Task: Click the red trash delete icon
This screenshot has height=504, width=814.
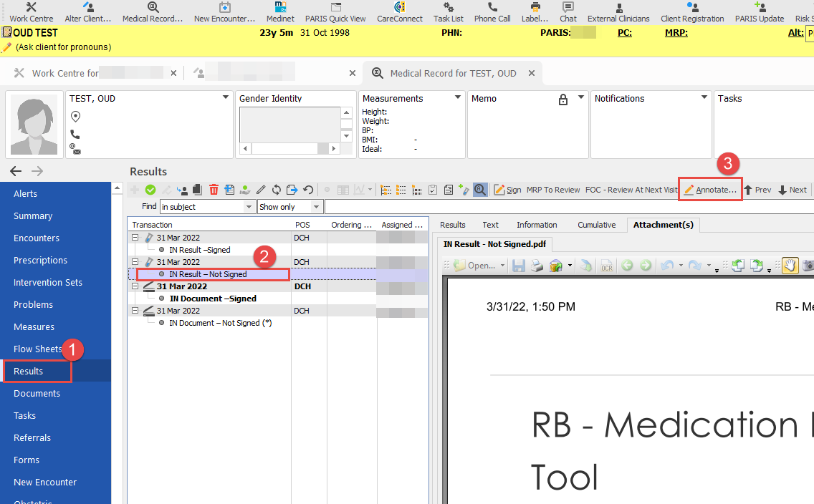Action: click(x=214, y=190)
